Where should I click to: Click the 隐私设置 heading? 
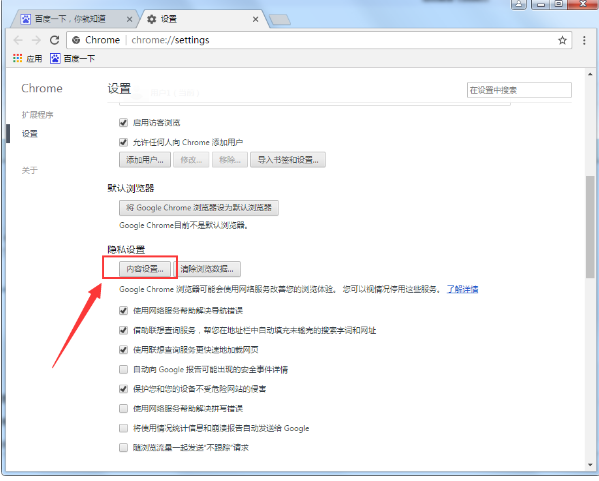point(126,250)
